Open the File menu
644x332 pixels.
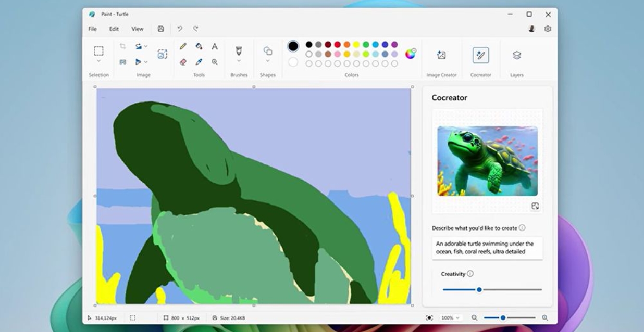tap(92, 29)
